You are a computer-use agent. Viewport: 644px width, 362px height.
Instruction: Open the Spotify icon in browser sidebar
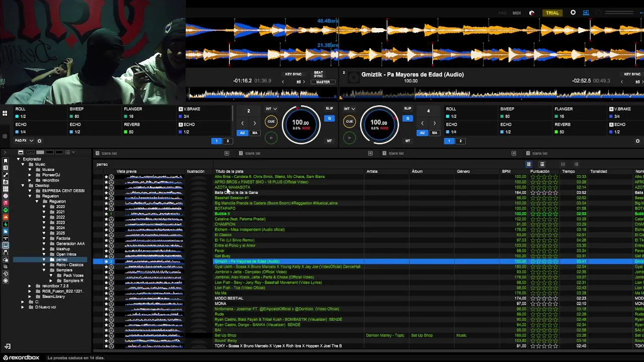tap(6, 210)
